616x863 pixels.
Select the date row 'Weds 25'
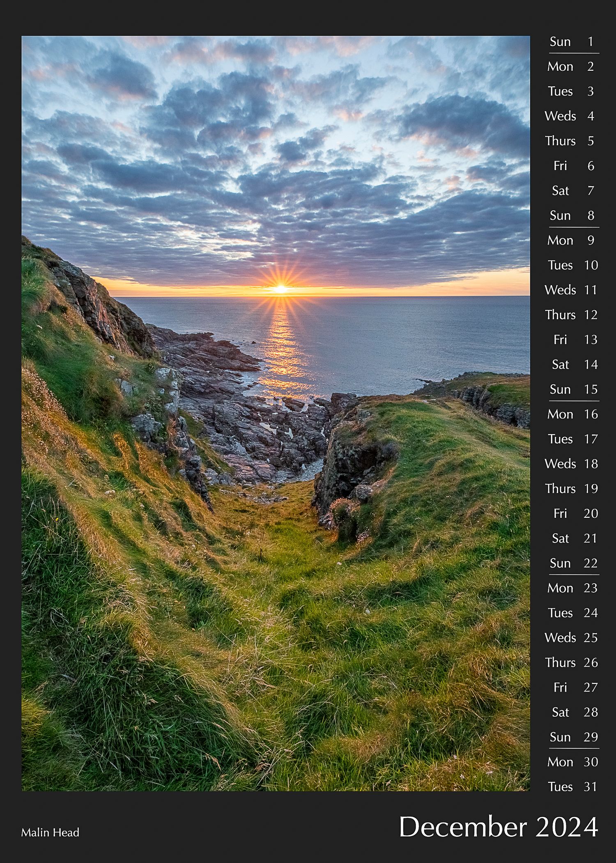[x=572, y=637]
